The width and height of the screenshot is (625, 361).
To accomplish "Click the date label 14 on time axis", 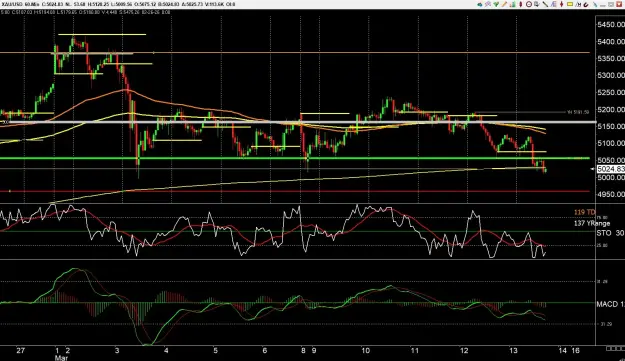I will pos(562,351).
